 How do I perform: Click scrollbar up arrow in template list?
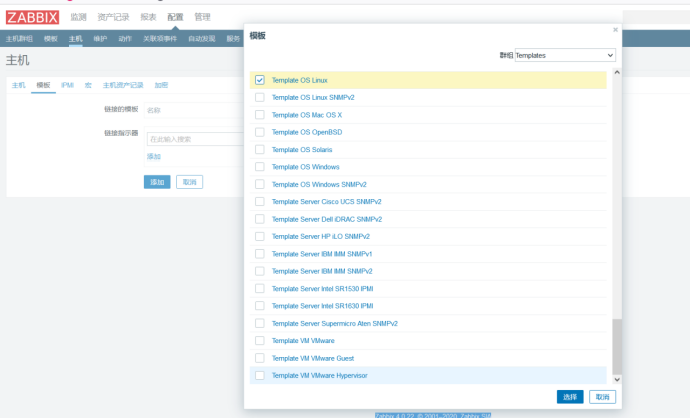tap(617, 72)
